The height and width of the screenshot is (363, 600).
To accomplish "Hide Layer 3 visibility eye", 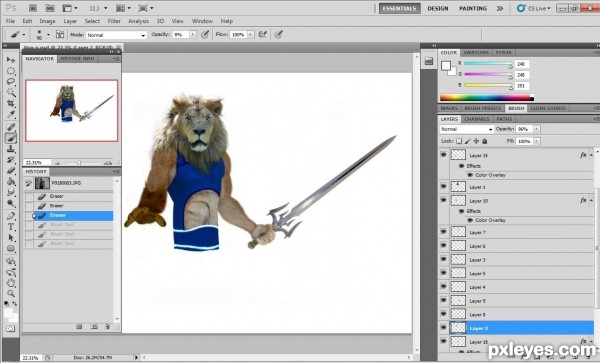I will click(443, 259).
